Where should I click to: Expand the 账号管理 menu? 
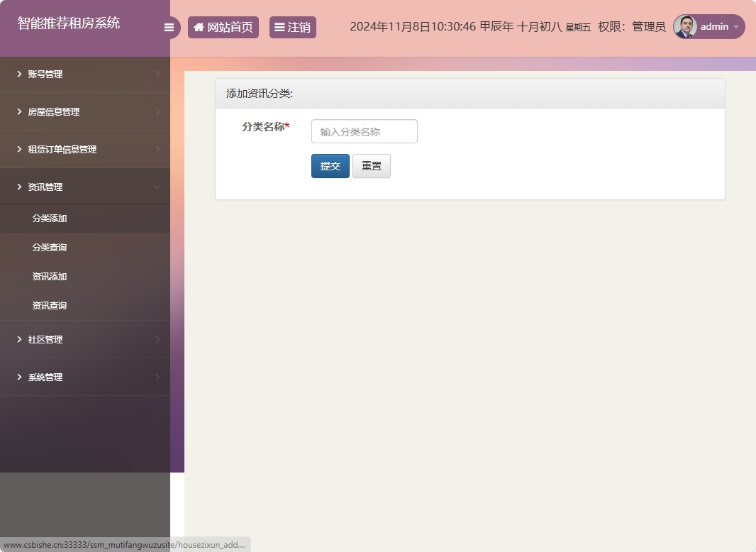pos(85,74)
